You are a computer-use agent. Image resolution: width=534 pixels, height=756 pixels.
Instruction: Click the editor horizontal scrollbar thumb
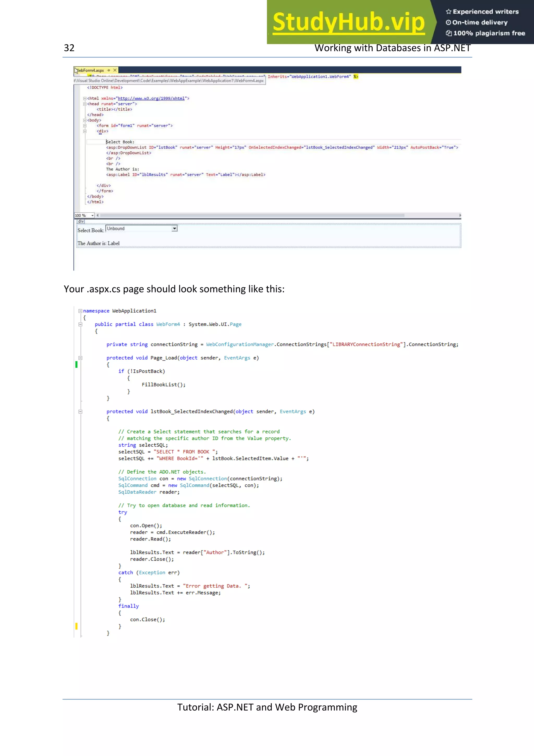pos(252,215)
